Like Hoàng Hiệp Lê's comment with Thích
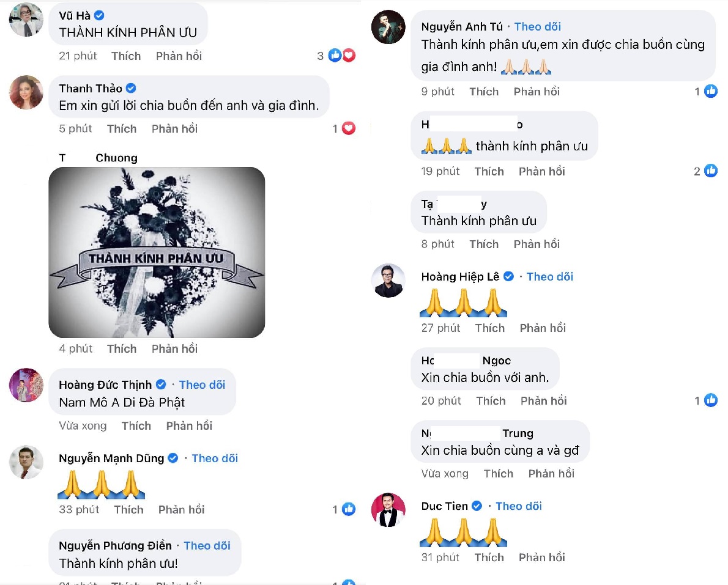The height and width of the screenshot is (585, 728). click(x=490, y=328)
